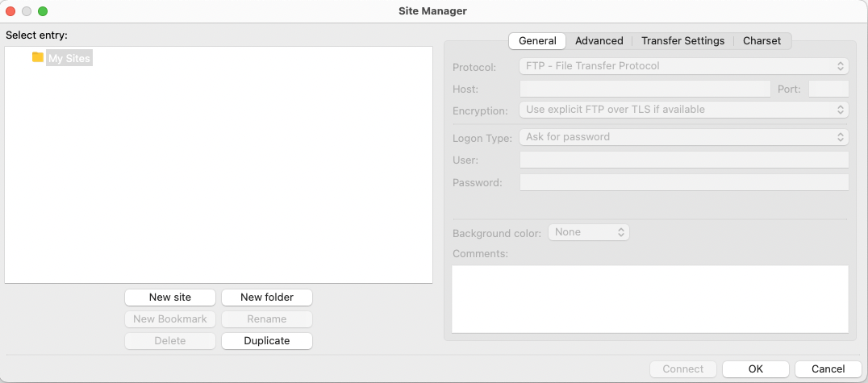Go to the Charset tab
Image resolution: width=868 pixels, height=383 pixels.
(762, 40)
